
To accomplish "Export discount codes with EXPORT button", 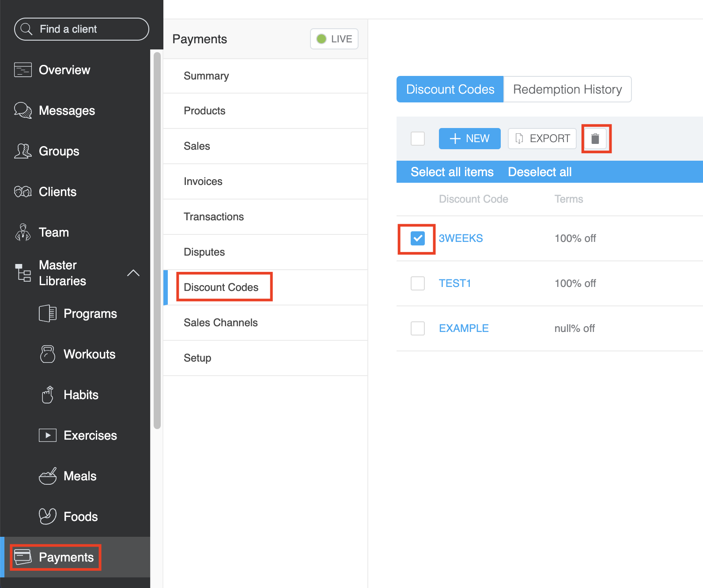I will point(542,139).
